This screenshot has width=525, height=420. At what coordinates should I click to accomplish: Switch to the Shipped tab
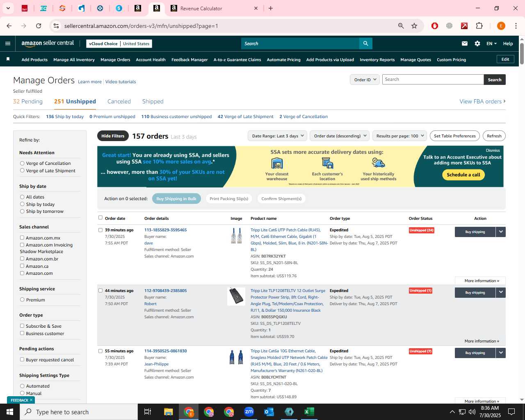(153, 101)
